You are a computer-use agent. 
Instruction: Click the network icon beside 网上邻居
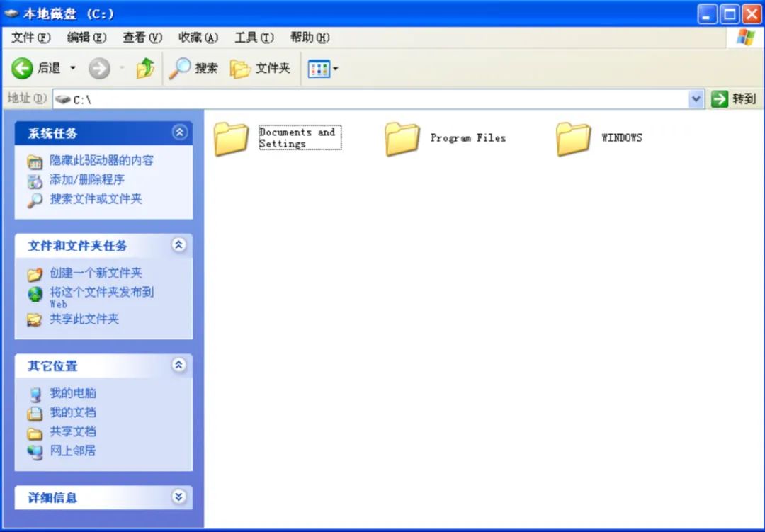(x=35, y=452)
